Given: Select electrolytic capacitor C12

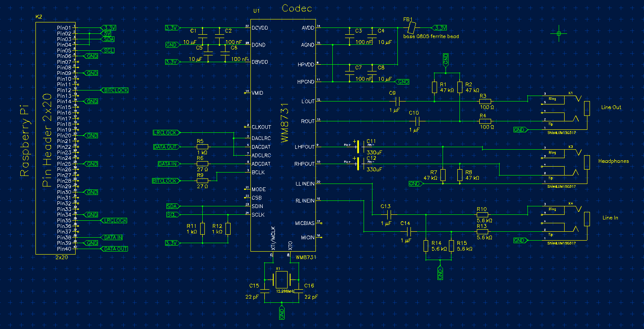Looking at the screenshot, I should [358, 164].
